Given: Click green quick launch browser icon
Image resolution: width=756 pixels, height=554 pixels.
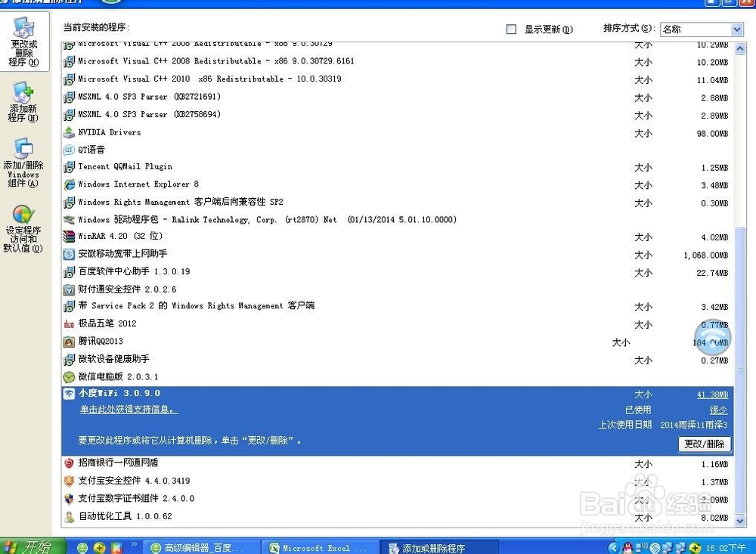Looking at the screenshot, I should [x=82, y=548].
